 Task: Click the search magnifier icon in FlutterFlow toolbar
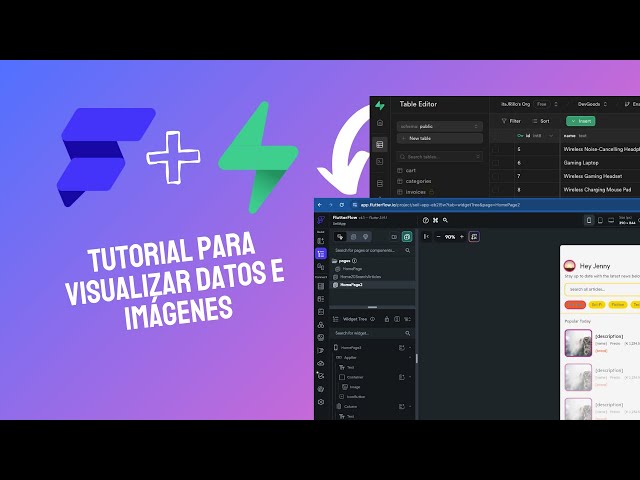pyautogui.click(x=445, y=220)
